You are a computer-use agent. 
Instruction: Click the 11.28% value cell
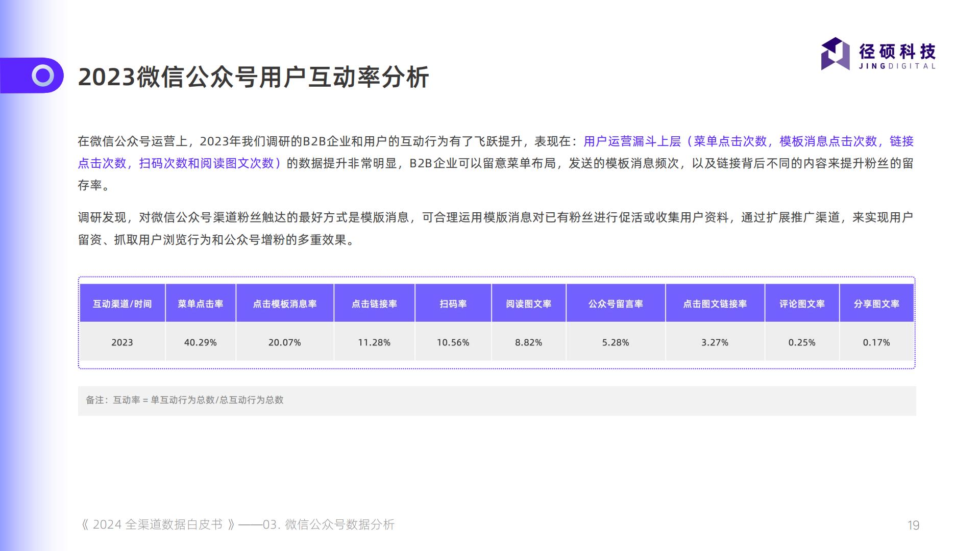(374, 342)
